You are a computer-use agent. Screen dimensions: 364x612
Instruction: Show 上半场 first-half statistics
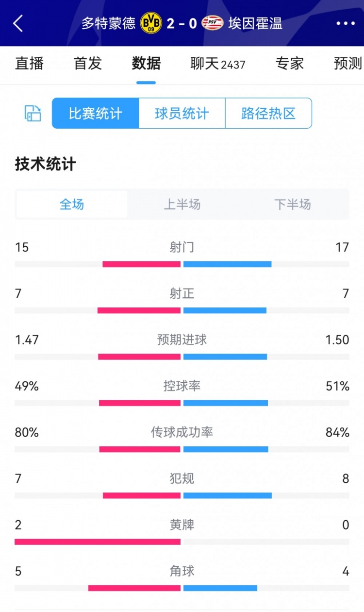(182, 204)
